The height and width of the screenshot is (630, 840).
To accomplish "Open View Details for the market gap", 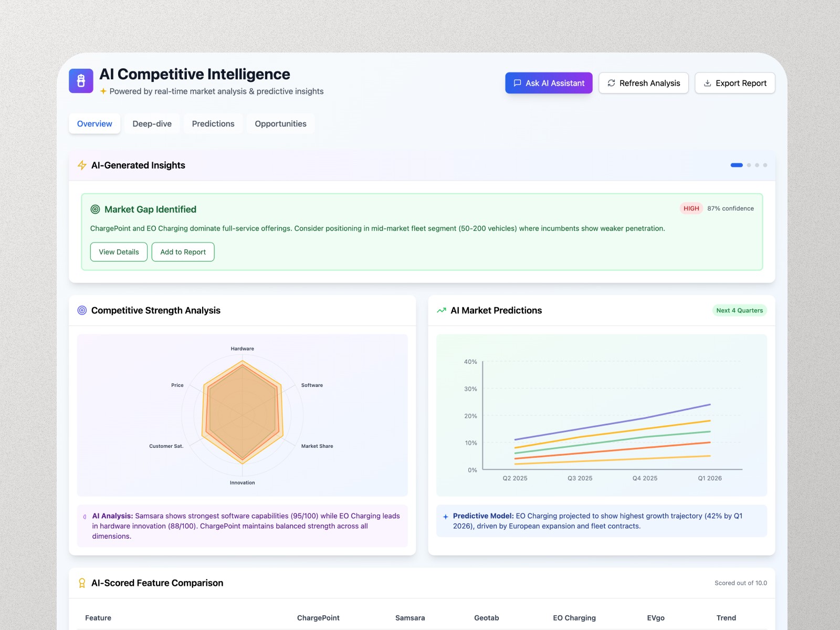I will pos(119,252).
